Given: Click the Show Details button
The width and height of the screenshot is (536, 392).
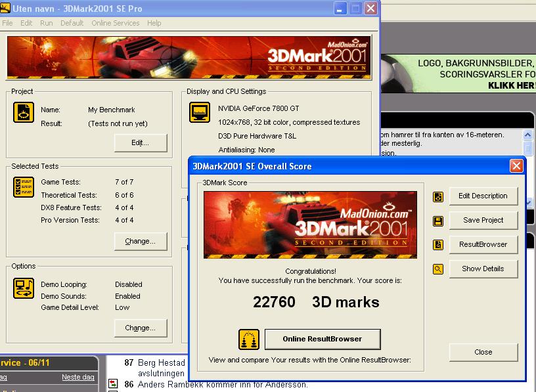Looking at the screenshot, I should [x=483, y=269].
